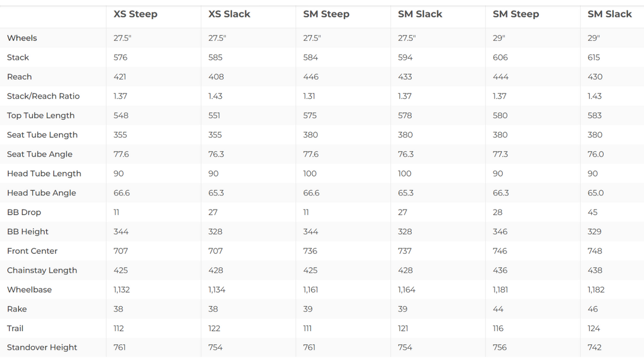644x362 pixels.
Task: Click the Standover Height value 742 cell
Action: 595,347
